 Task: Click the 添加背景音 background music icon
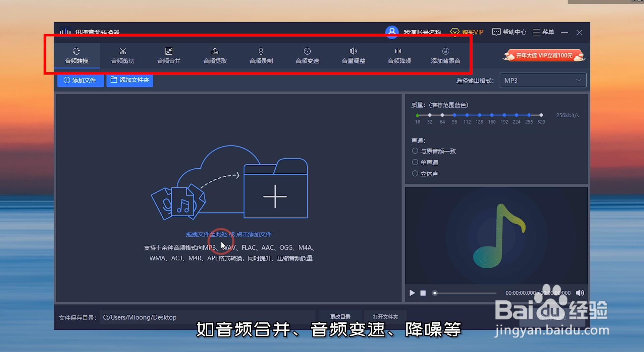[x=445, y=51]
